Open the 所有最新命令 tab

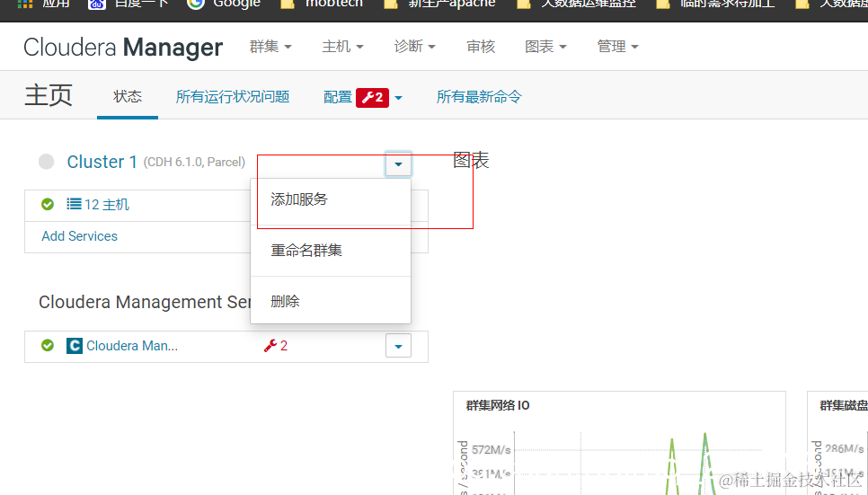pyautogui.click(x=479, y=97)
